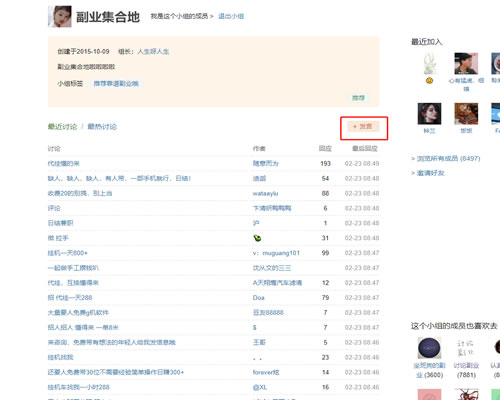Open the 挂机一天800+ discussion thread
Viewport: 500px width, 400px height.
(68, 253)
